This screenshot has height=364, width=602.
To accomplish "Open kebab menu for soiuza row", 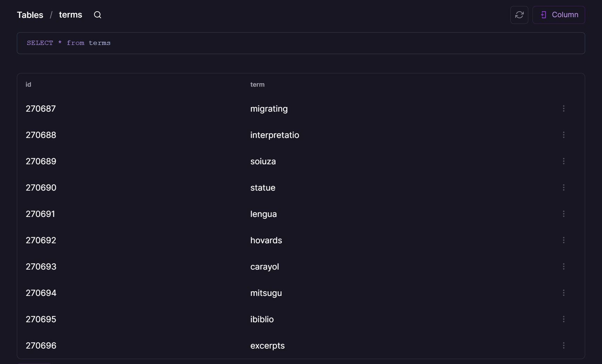I will (564, 161).
